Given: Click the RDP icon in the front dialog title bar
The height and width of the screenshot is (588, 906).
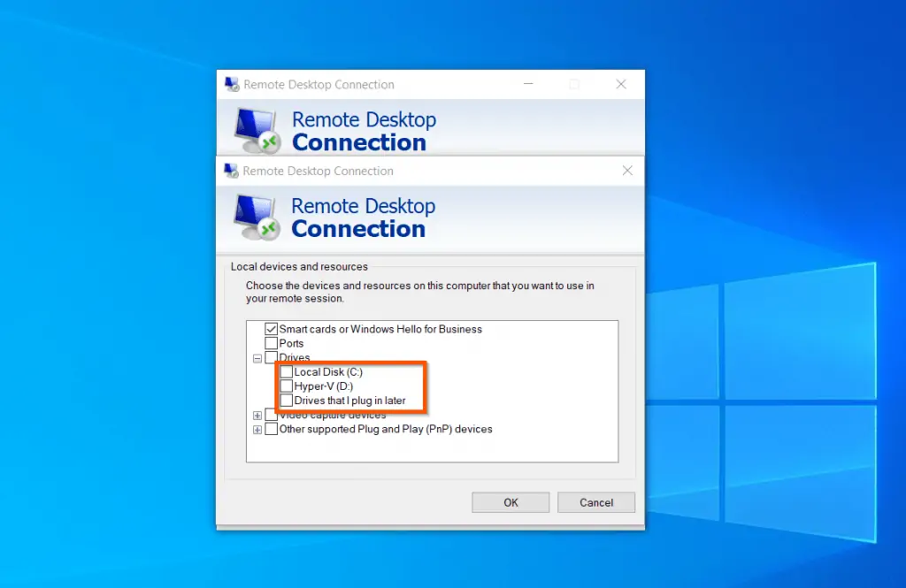Looking at the screenshot, I should [x=232, y=171].
